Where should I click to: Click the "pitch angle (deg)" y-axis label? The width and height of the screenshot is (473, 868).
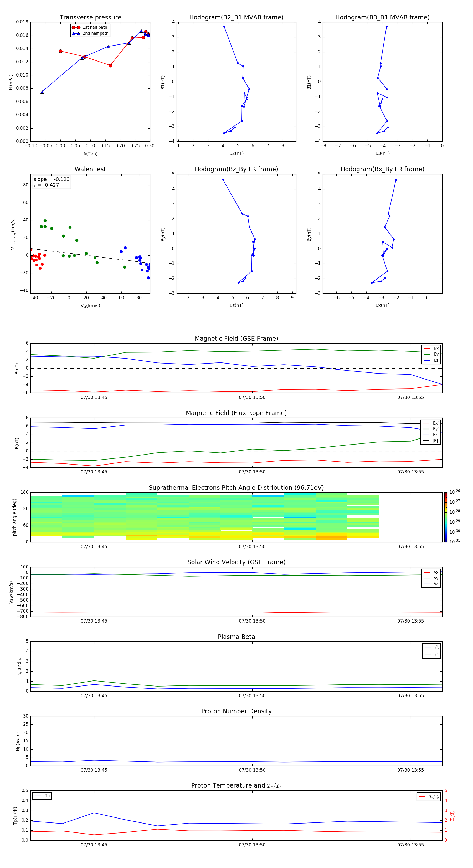coord(14,517)
